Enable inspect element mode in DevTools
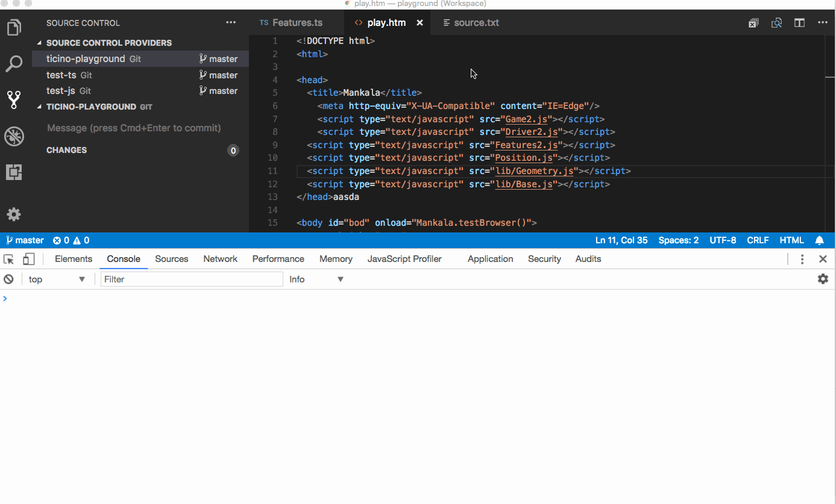Image resolution: width=836 pixels, height=504 pixels. pos(8,258)
